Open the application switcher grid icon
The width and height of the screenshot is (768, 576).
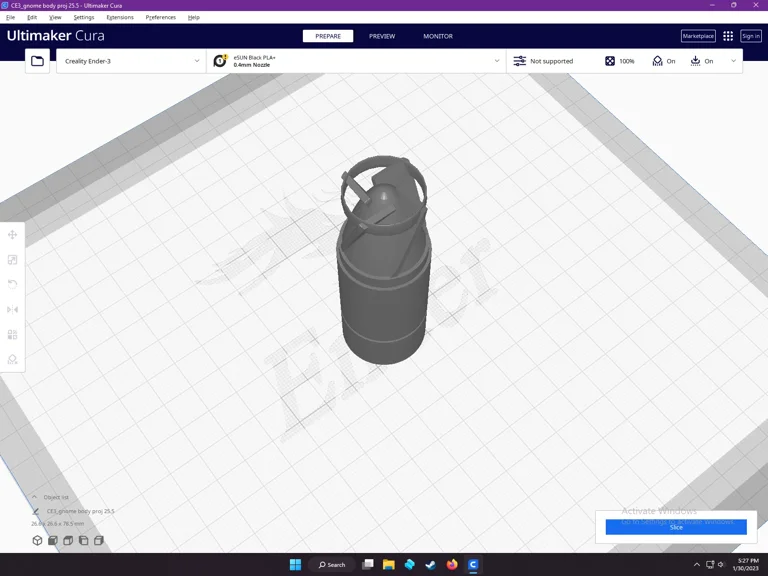point(728,36)
